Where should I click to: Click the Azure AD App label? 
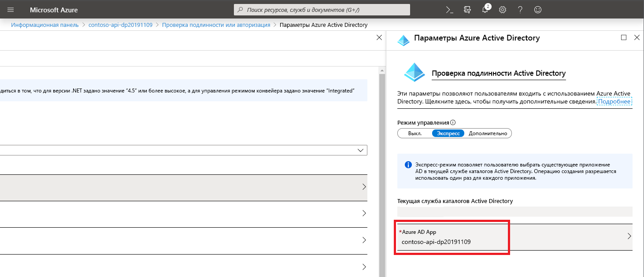[419, 232]
